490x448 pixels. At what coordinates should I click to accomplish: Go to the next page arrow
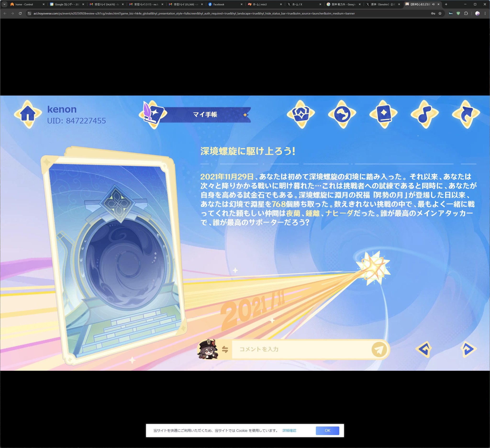(x=468, y=349)
